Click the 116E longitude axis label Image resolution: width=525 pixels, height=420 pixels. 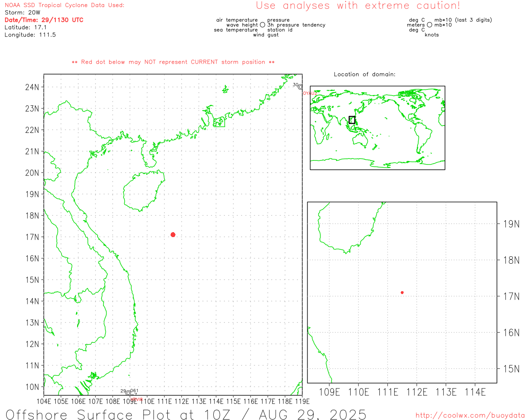(251, 401)
